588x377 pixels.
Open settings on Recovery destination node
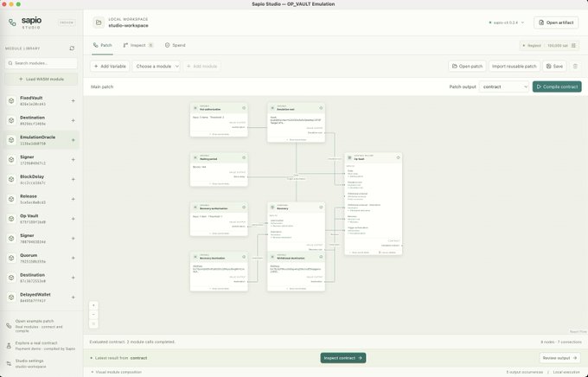point(244,257)
